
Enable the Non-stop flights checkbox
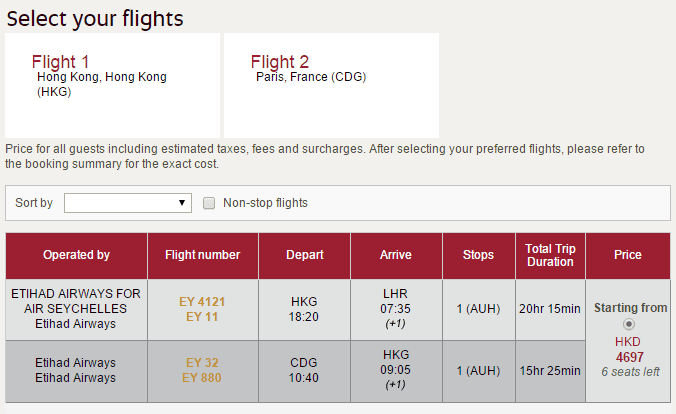209,203
